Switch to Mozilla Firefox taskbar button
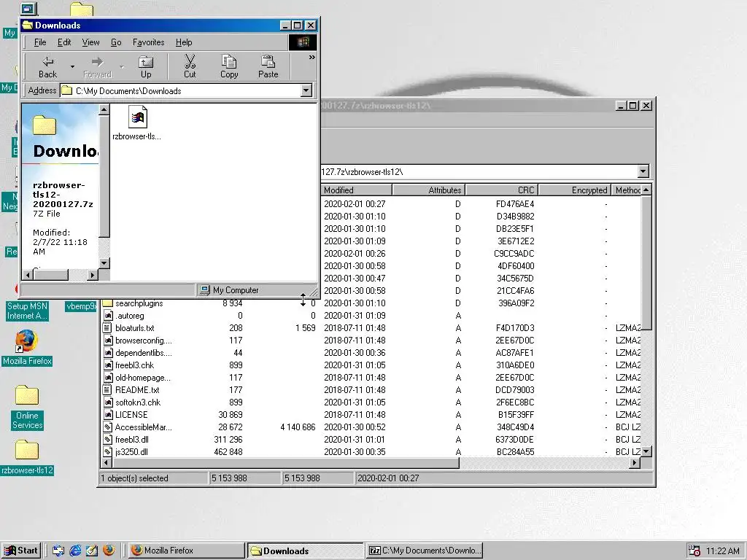747x560 pixels. (x=187, y=551)
